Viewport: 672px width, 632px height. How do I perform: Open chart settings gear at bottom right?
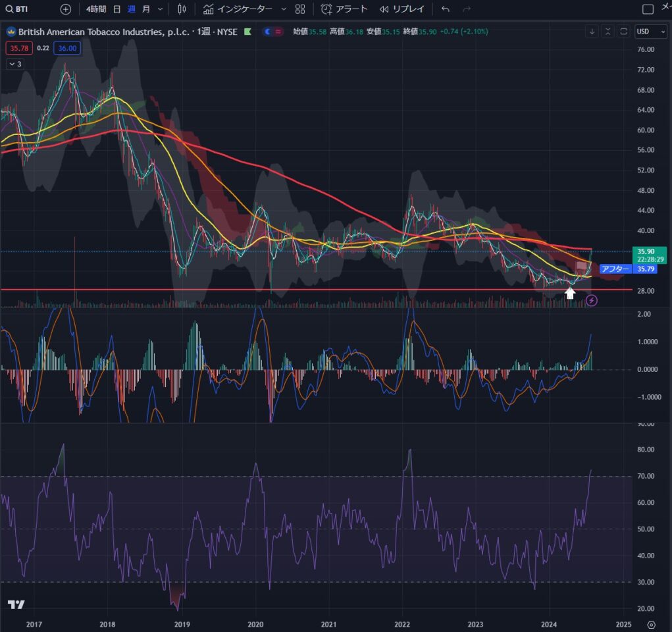pos(651,624)
